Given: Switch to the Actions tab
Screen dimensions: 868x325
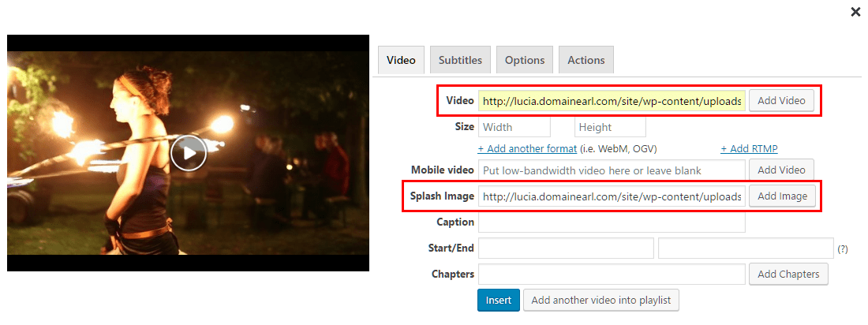Looking at the screenshot, I should (x=586, y=60).
